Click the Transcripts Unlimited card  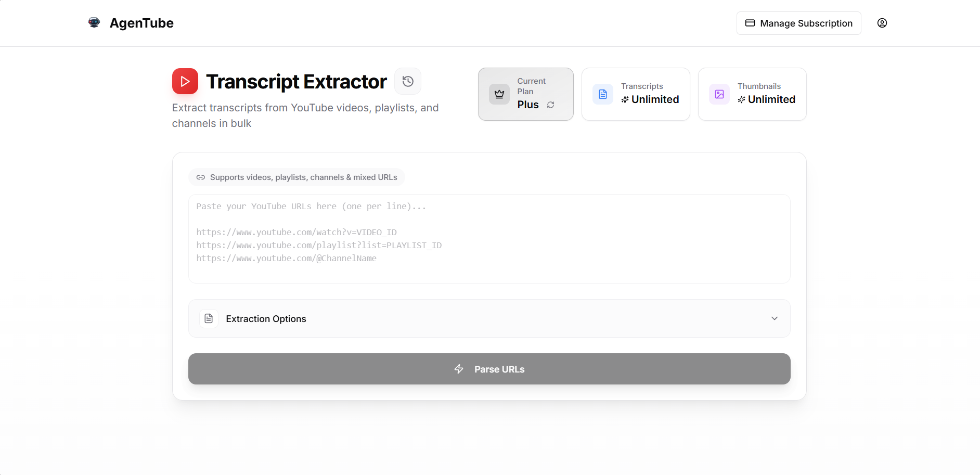click(x=636, y=94)
